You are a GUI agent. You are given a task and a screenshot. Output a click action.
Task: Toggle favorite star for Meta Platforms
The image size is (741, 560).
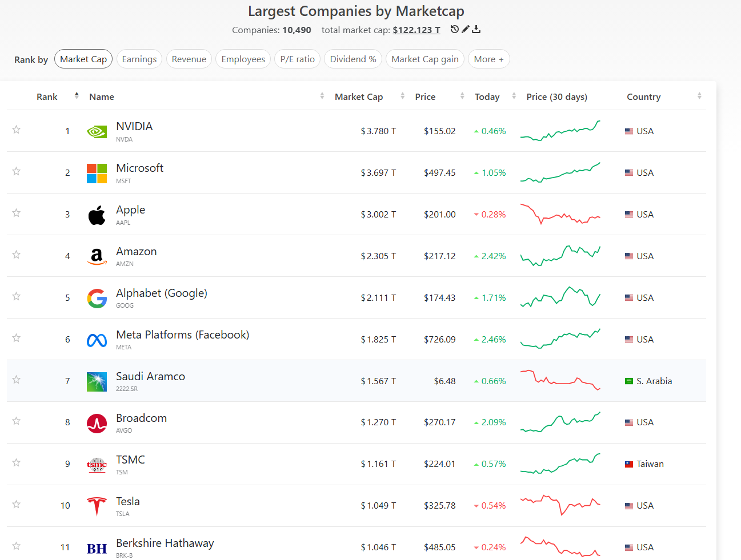click(x=17, y=338)
